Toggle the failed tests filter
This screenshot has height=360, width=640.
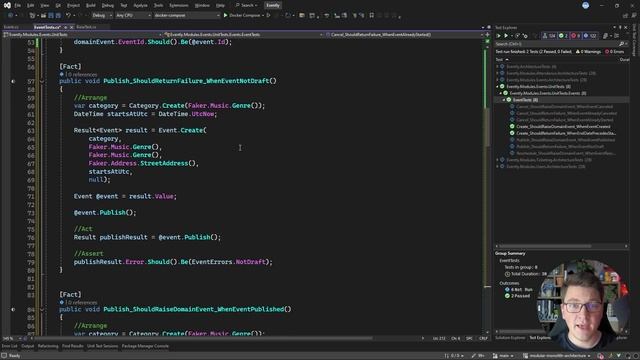coord(576,36)
